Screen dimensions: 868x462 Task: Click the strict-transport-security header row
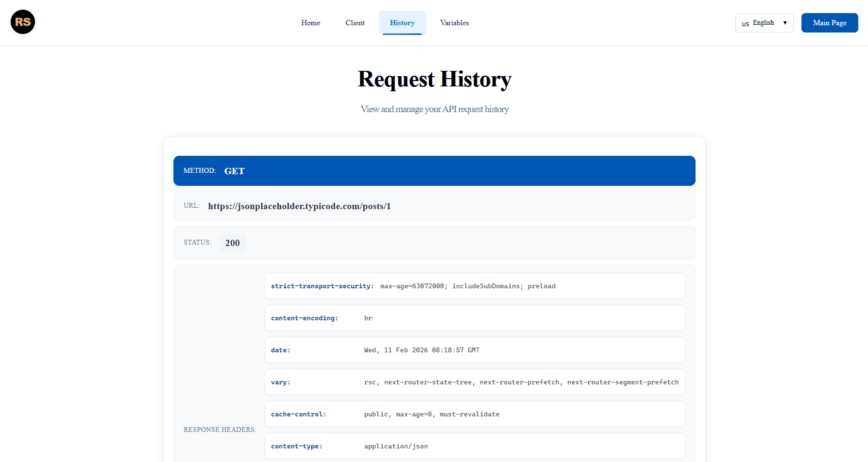click(475, 286)
